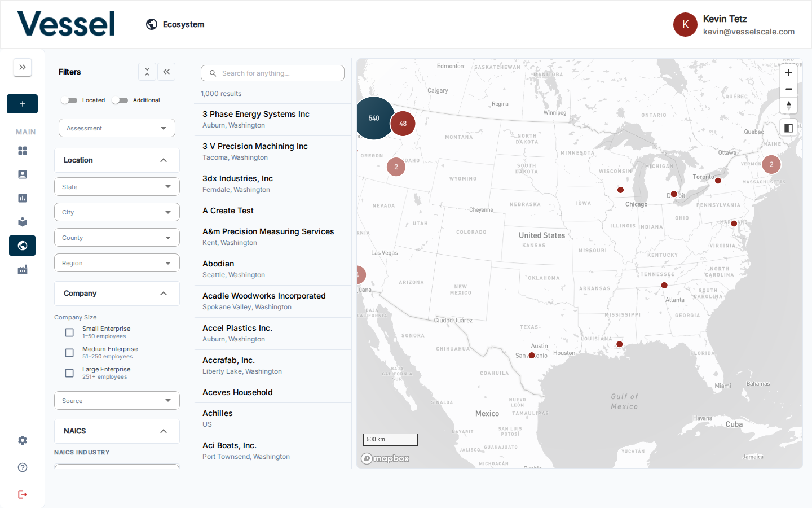Image resolution: width=812 pixels, height=508 pixels.
Task: Click the help question-mark icon
Action: 23,467
